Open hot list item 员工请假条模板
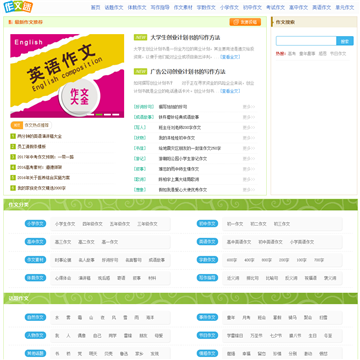Screen dimensions: 360x360 click(31, 146)
